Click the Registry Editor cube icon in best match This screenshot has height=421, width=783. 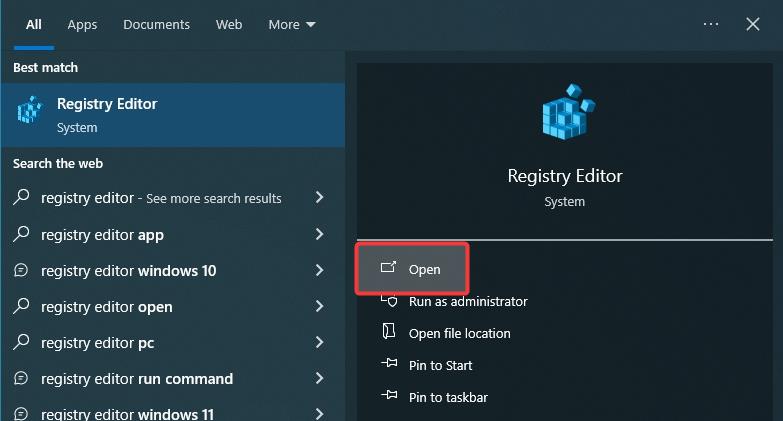30,110
